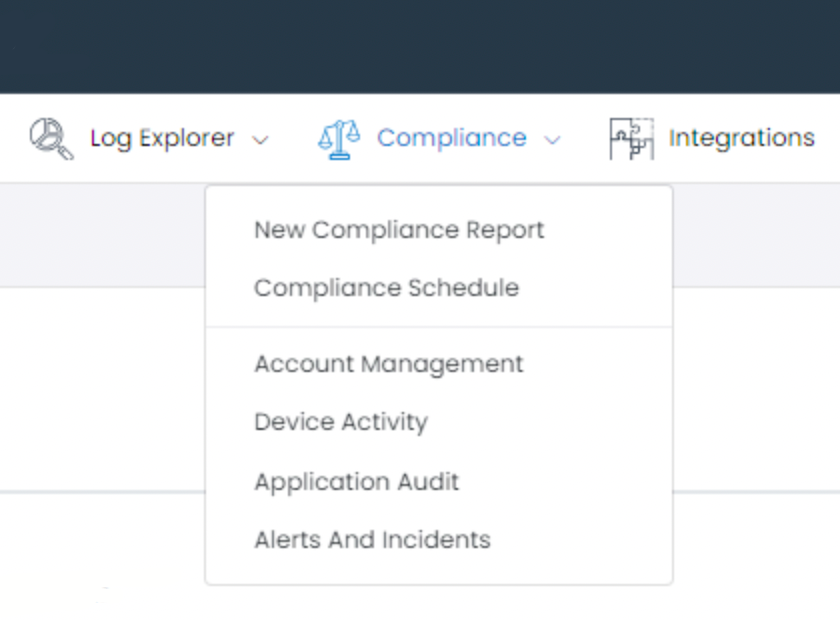Click the Integrations puzzle pieces icon
Viewport: 840px width, 620px height.
[632, 139]
